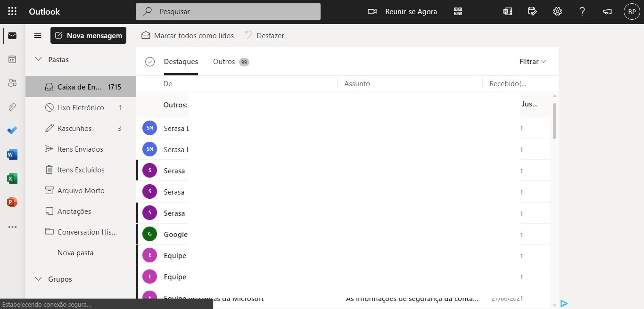Open My Day calendar-check icon
Viewport: 644px width, 309px height.
click(533, 11)
